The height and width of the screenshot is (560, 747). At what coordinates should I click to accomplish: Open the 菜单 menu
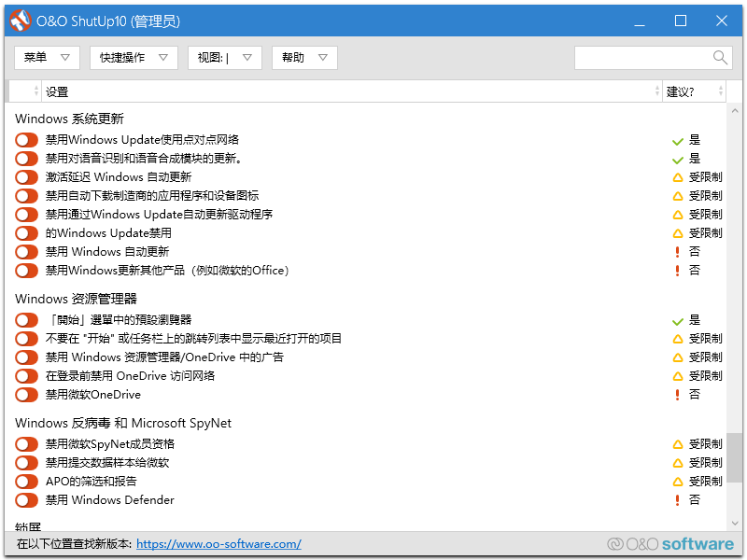46,57
